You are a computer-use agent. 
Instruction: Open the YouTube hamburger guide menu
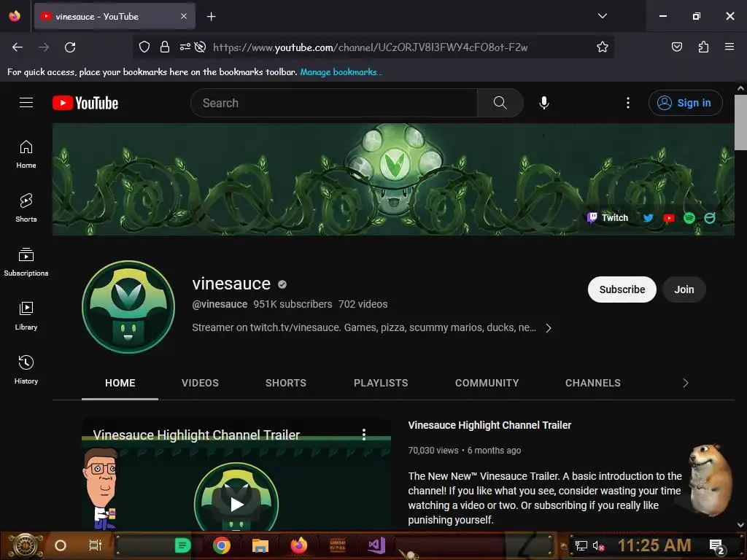tap(26, 102)
